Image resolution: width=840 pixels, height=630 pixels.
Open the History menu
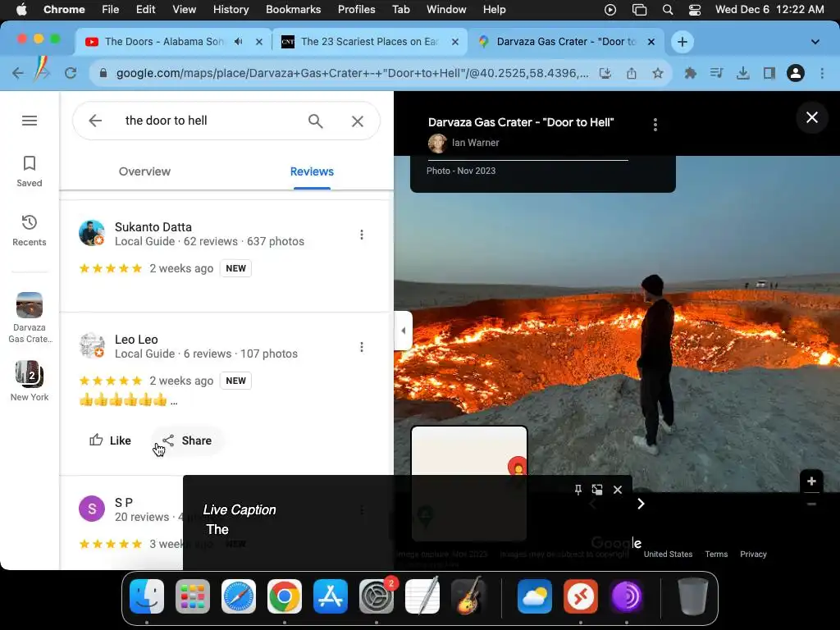pos(231,10)
